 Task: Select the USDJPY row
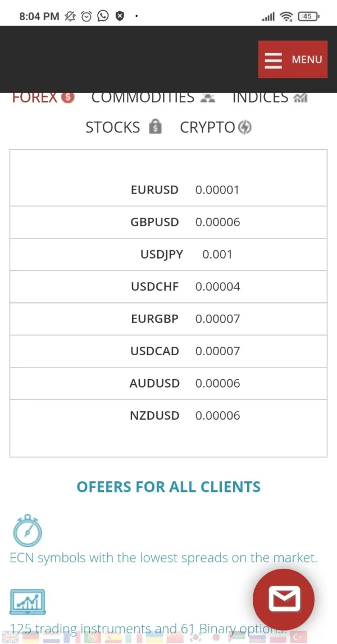[x=168, y=254]
